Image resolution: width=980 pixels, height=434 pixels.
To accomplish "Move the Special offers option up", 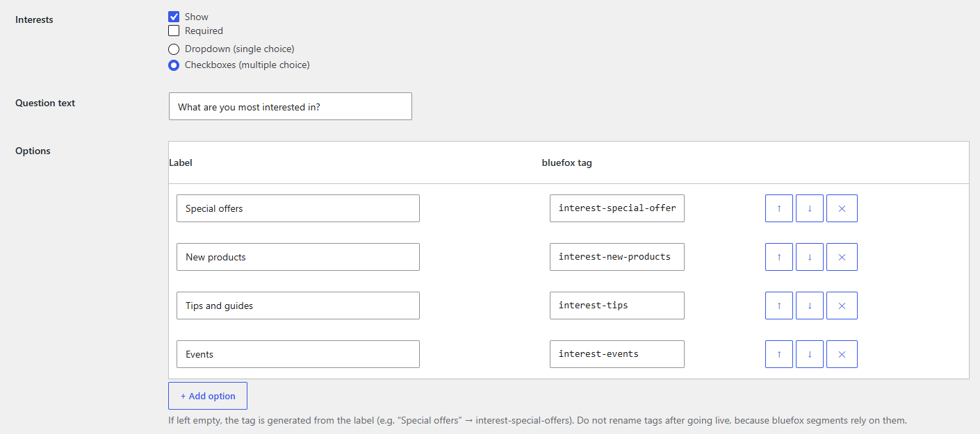I will pyautogui.click(x=779, y=208).
